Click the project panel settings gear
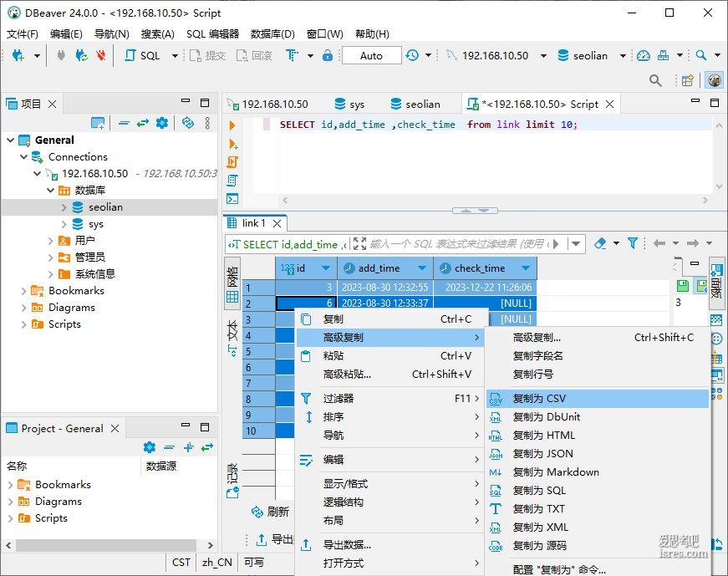This screenshot has height=576, width=728. 162,123
